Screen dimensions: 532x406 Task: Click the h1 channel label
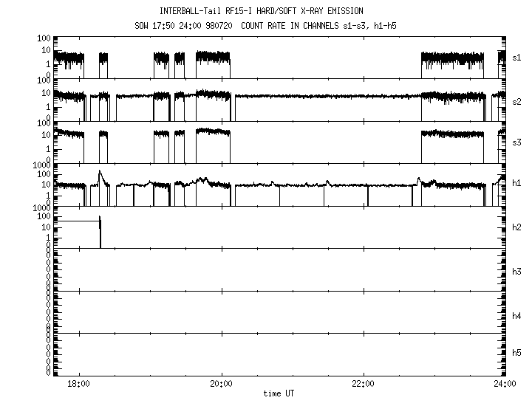tap(517, 183)
